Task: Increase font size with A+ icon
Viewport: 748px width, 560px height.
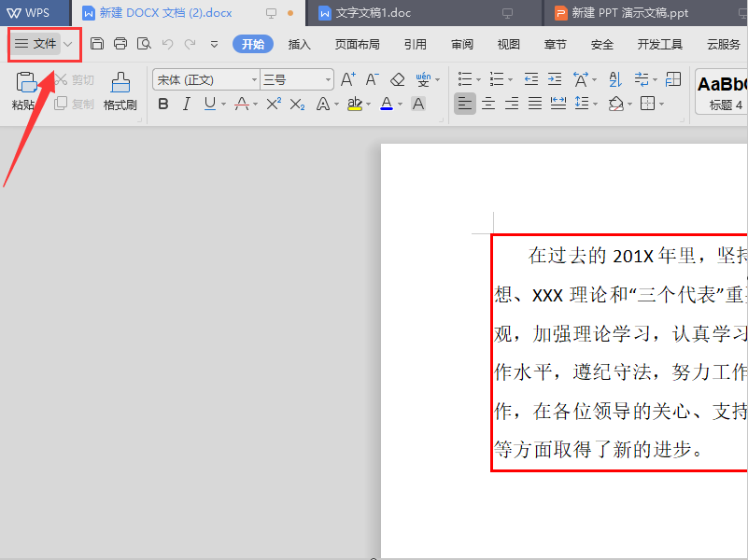Action: pos(348,79)
